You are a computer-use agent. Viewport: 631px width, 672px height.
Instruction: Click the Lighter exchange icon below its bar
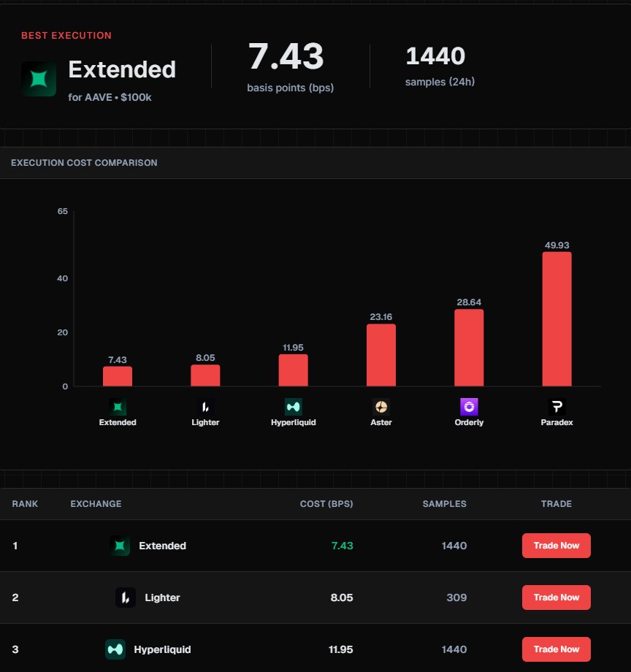[x=205, y=405]
